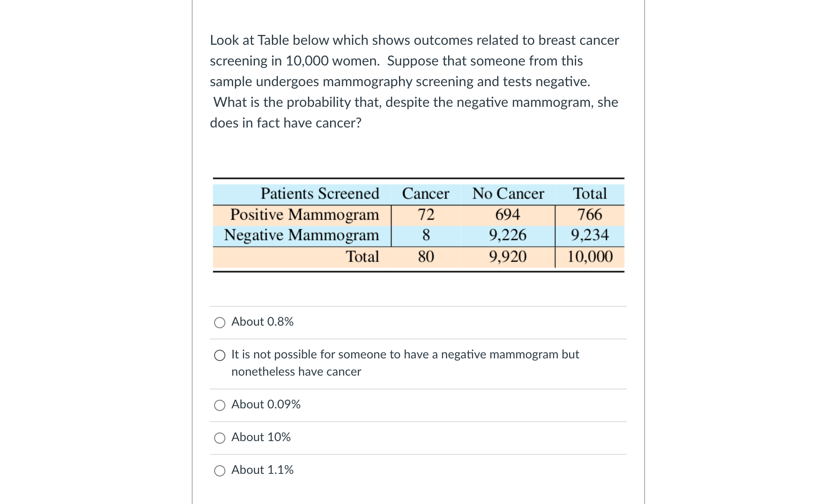Screen dimensions: 826x504
Task: Click the "Patients Screened" table header
Action: [x=320, y=194]
